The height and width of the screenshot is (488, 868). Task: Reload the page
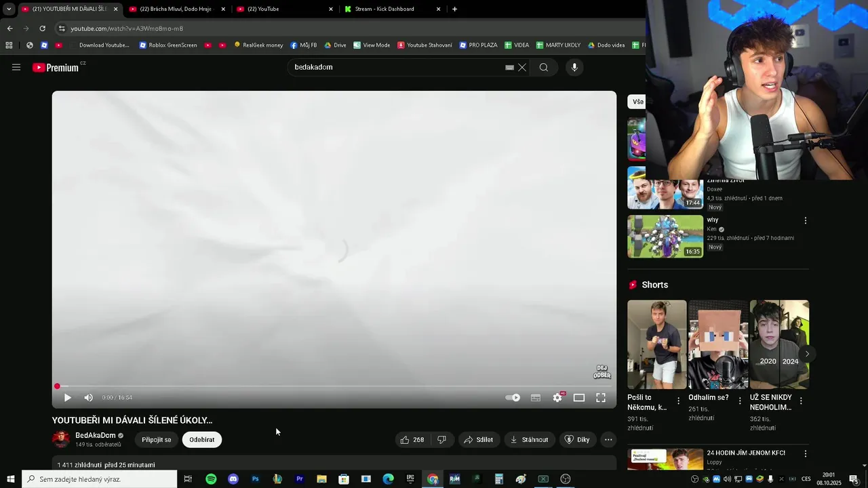pos(42,28)
